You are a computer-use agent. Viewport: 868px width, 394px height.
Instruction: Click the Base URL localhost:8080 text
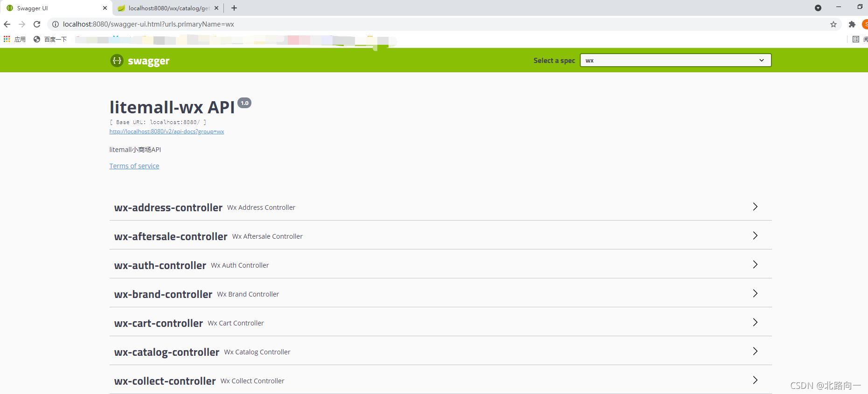pos(158,122)
